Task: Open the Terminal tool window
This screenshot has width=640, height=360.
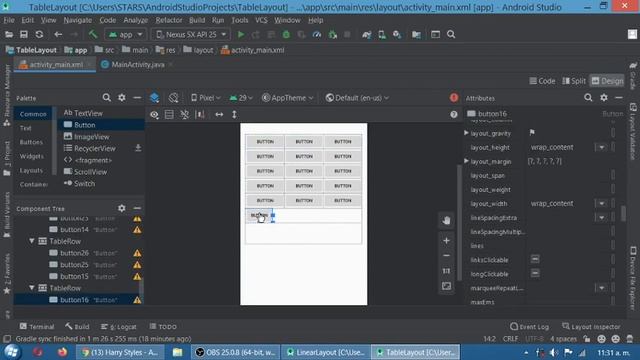Action: pos(37,327)
